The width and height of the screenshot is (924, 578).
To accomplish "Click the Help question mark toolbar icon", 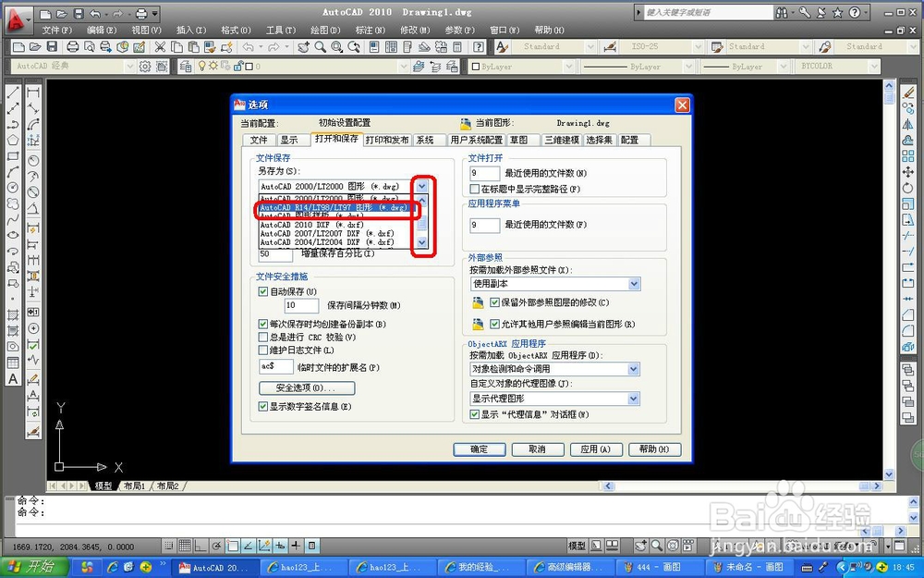I will (479, 46).
